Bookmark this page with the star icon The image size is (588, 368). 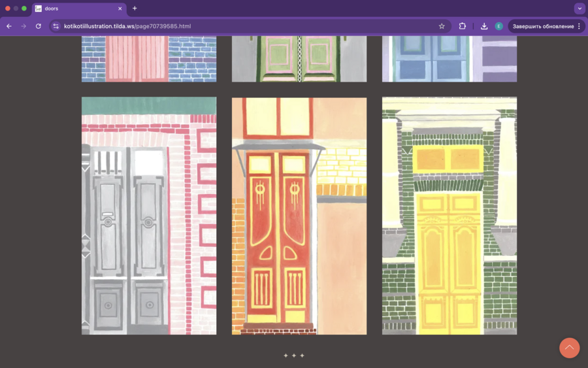pyautogui.click(x=442, y=26)
